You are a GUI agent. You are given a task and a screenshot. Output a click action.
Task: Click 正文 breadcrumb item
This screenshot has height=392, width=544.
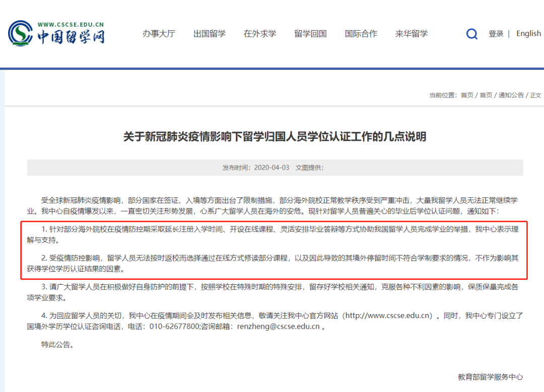coord(535,95)
